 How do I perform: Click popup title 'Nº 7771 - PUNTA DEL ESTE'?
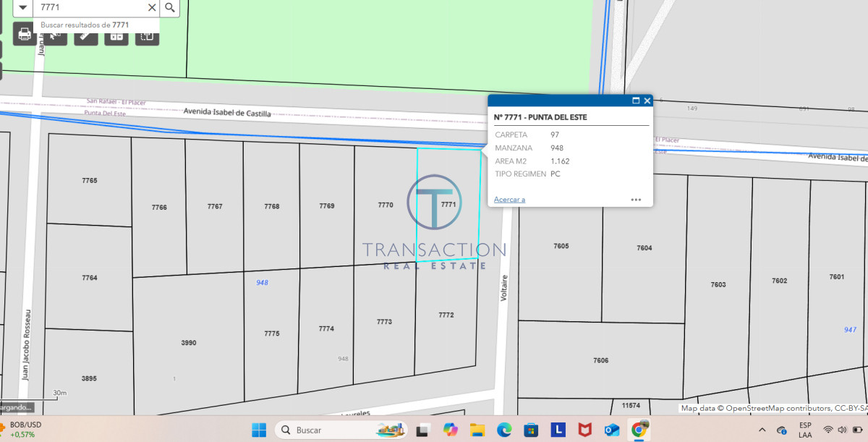point(540,117)
